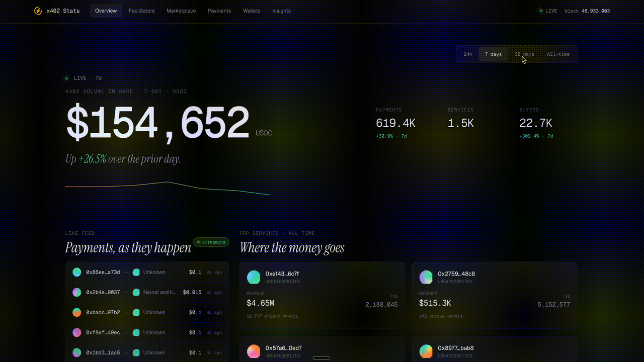This screenshot has height=362, width=644.
Task: Choose the 30 days time range
Action: (524, 54)
